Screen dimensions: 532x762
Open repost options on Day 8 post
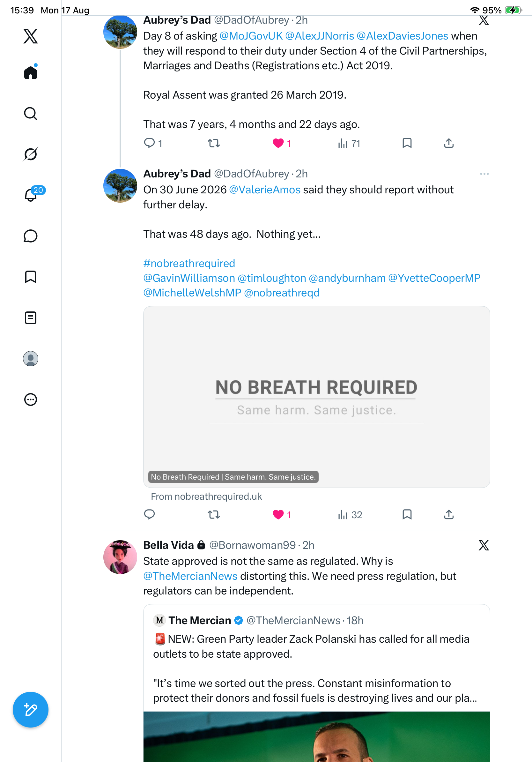[x=214, y=143]
